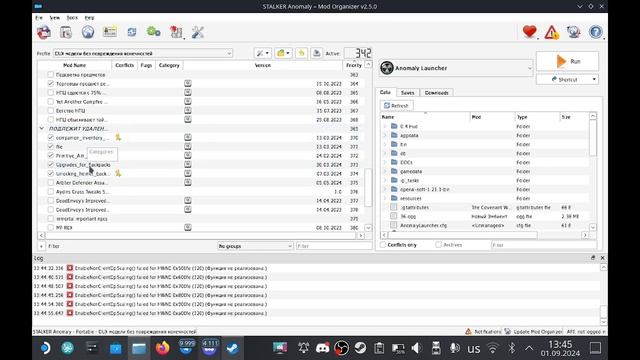Open the File menu

tap(39, 18)
